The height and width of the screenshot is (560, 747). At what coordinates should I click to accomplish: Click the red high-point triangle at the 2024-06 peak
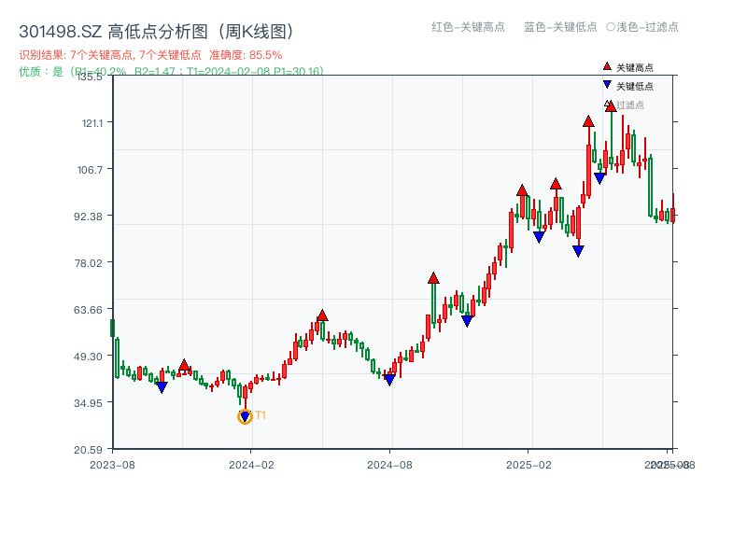click(322, 315)
